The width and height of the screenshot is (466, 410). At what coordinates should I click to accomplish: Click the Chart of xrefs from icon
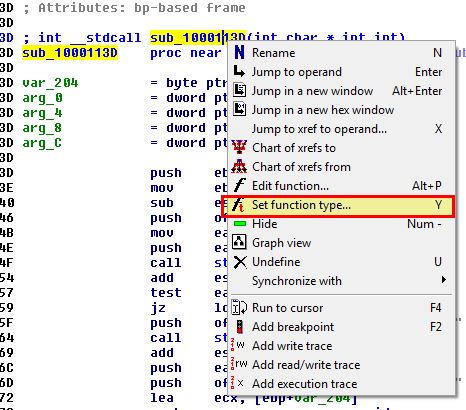point(239,166)
